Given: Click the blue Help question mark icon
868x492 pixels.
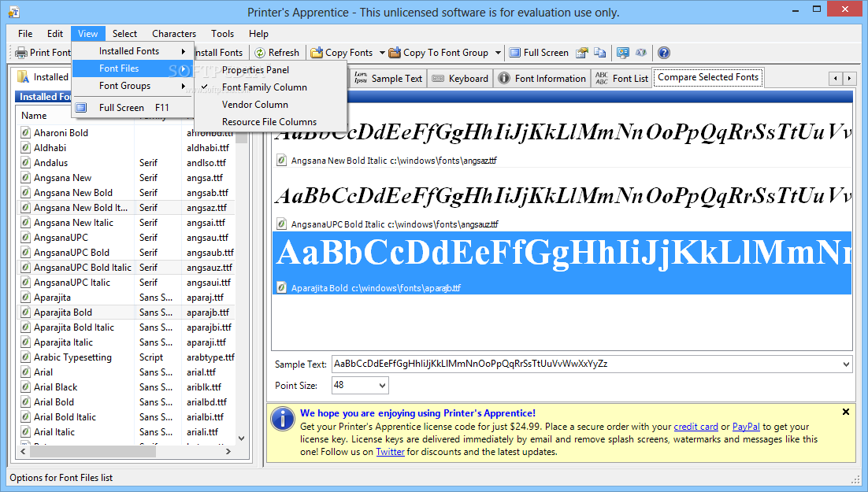Looking at the screenshot, I should point(664,53).
